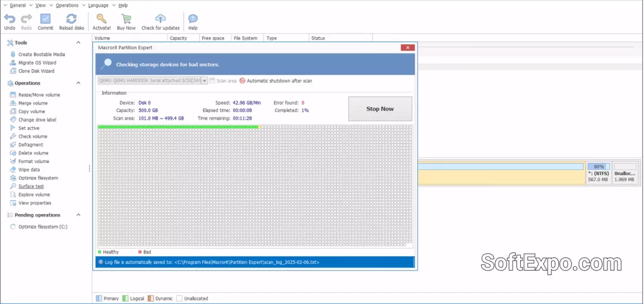
Task: Click the Capacity column header
Action: coord(184,38)
